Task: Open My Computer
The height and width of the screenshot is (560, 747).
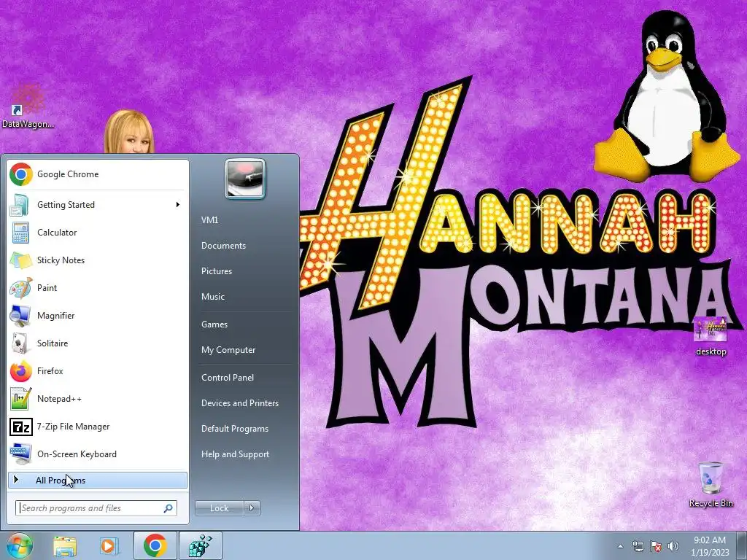Action: 228,350
